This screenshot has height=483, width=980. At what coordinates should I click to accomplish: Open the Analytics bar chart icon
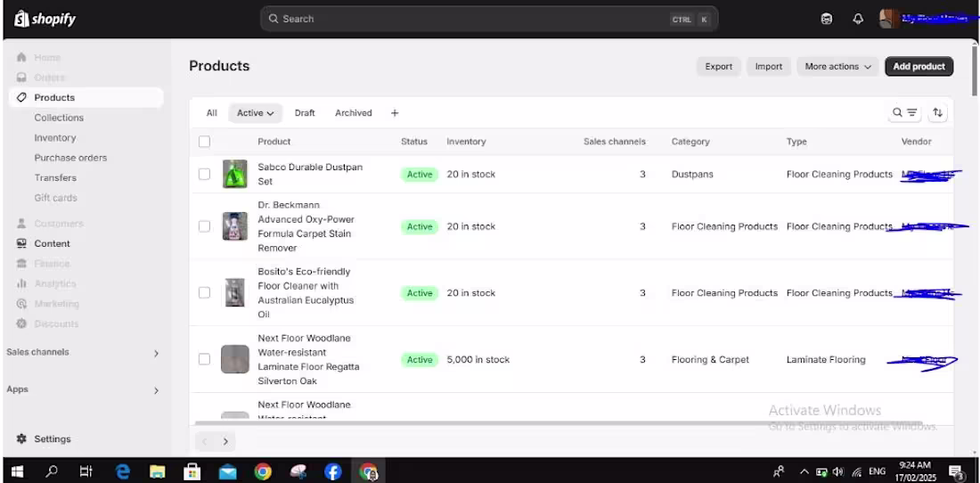[x=21, y=283]
